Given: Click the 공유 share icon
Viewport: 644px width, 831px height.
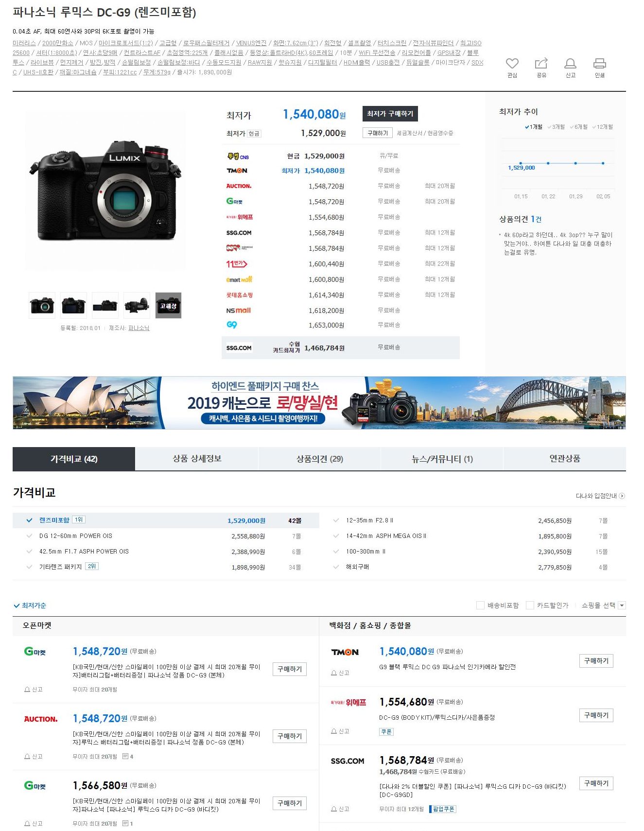Looking at the screenshot, I should click(541, 63).
